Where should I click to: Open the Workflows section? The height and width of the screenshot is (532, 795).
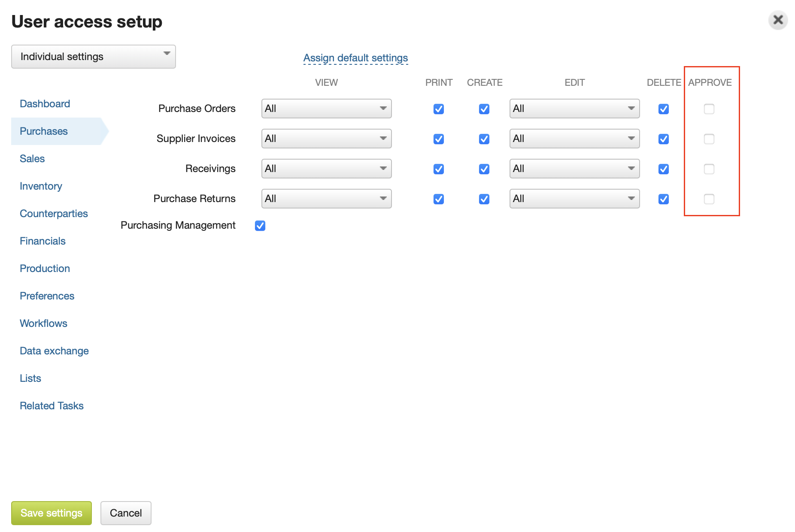43,323
